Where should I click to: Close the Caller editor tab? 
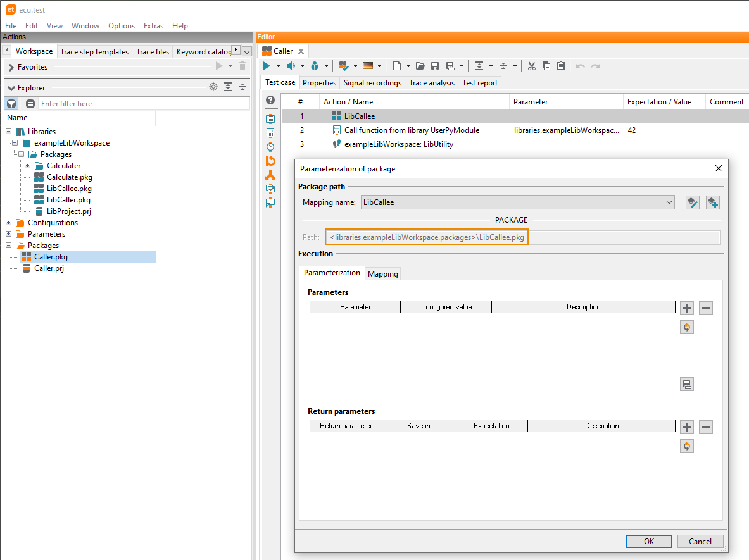pos(301,51)
